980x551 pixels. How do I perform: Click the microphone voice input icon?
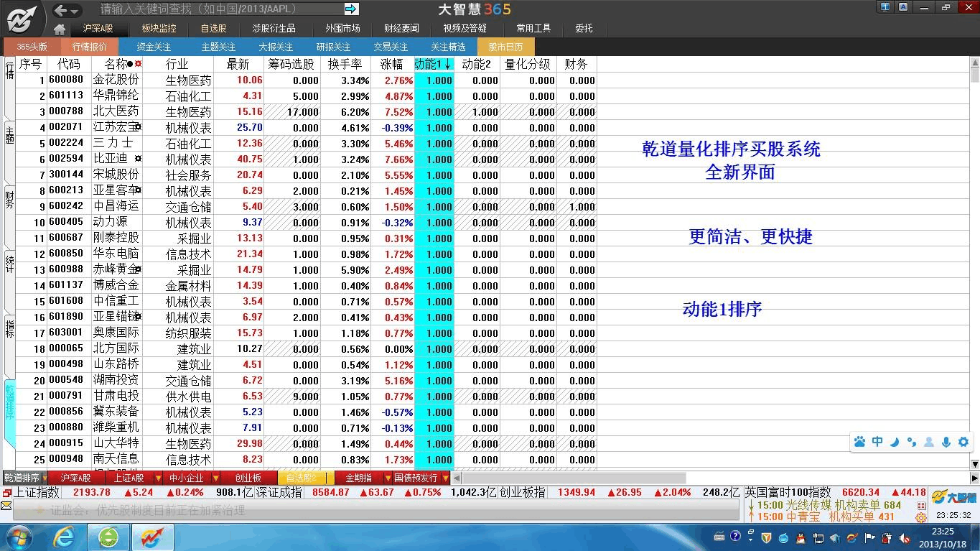click(946, 442)
